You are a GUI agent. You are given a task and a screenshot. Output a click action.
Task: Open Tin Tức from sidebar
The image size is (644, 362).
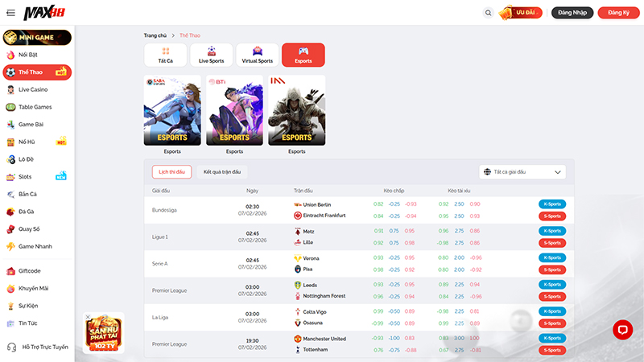tap(37, 323)
